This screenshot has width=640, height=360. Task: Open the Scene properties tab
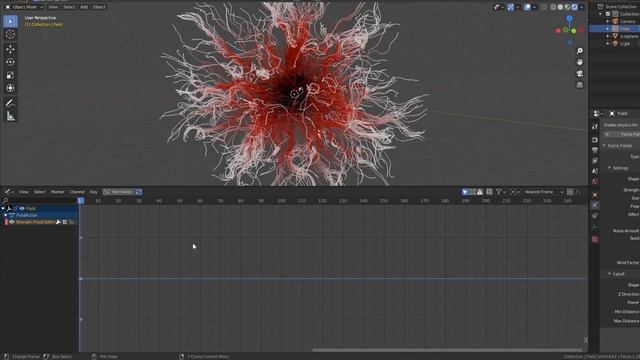(x=595, y=171)
